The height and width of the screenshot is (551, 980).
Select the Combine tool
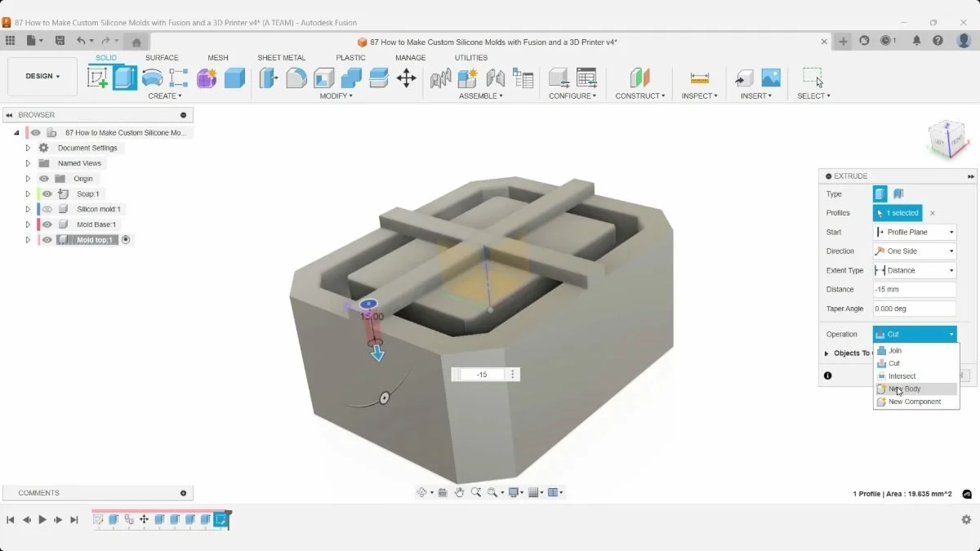click(x=351, y=78)
